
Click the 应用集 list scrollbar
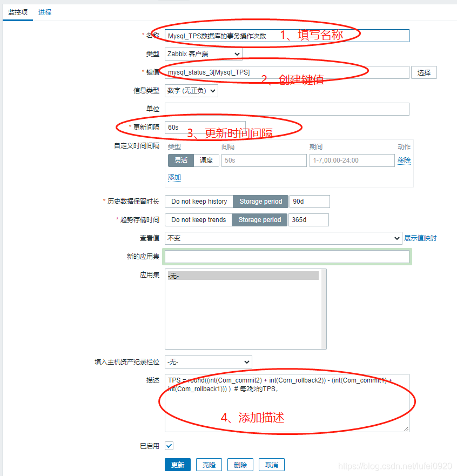point(324,309)
